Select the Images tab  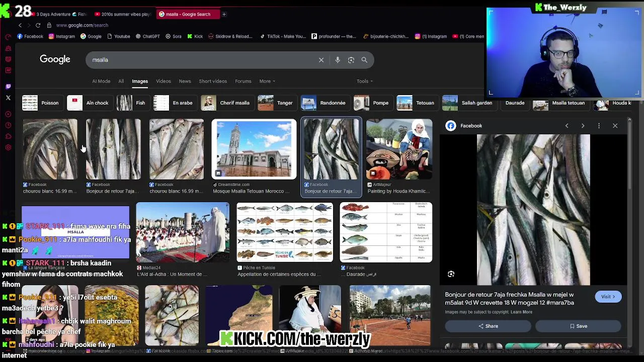click(140, 81)
